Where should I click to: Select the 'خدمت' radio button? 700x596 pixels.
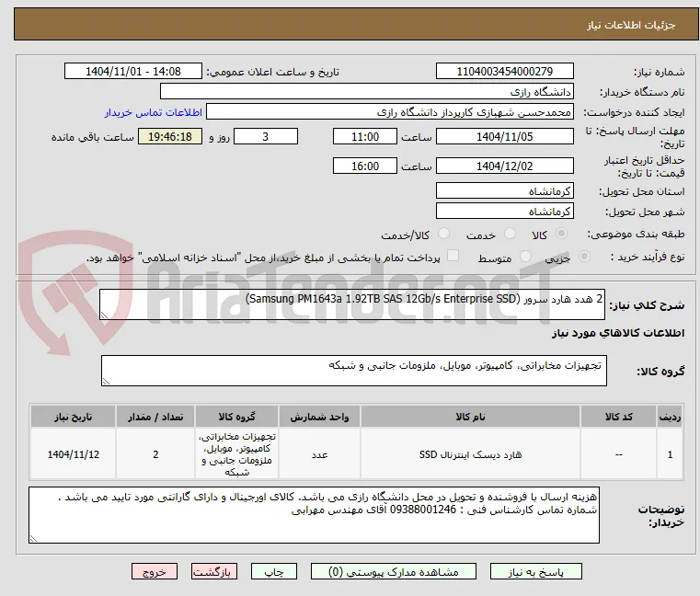(x=510, y=234)
